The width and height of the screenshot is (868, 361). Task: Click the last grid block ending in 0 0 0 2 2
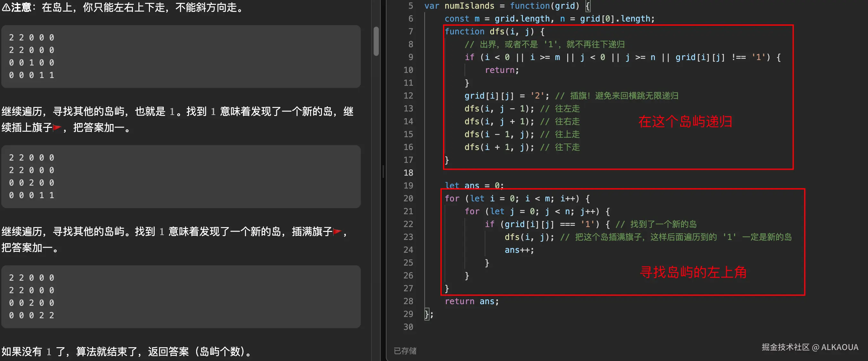(x=181, y=296)
